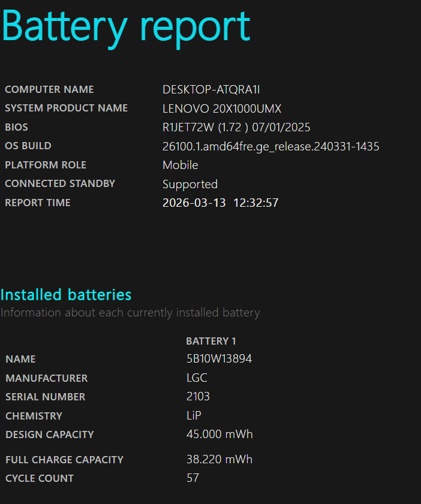Click the installed batteries description subtitle

pyautogui.click(x=130, y=313)
